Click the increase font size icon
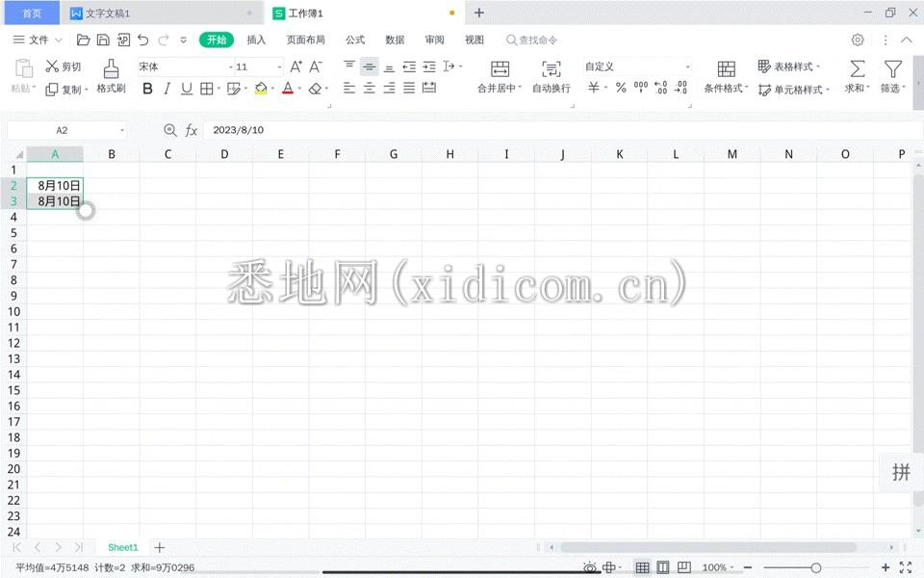The height and width of the screenshot is (578, 924). point(295,66)
